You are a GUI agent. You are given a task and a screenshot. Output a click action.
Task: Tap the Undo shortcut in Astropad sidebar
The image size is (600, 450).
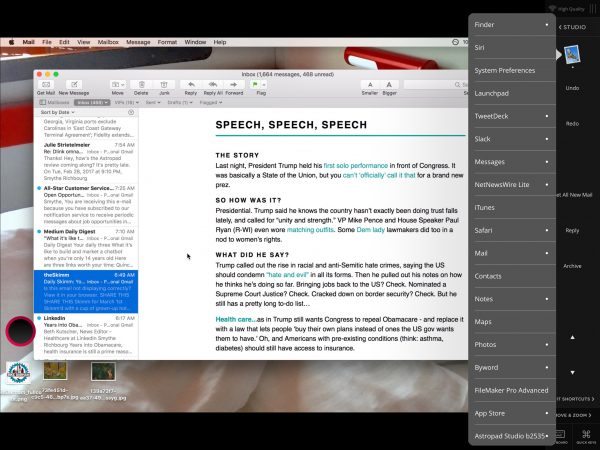[572, 88]
